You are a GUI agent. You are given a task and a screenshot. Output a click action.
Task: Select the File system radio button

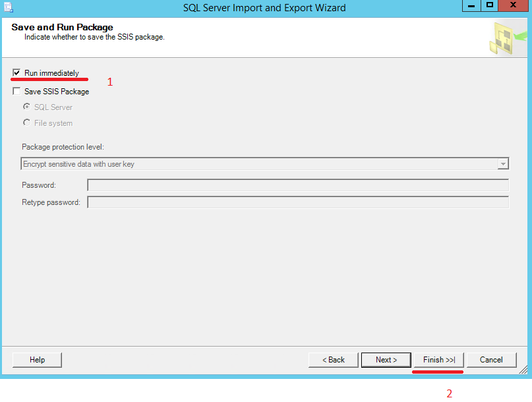coord(26,122)
